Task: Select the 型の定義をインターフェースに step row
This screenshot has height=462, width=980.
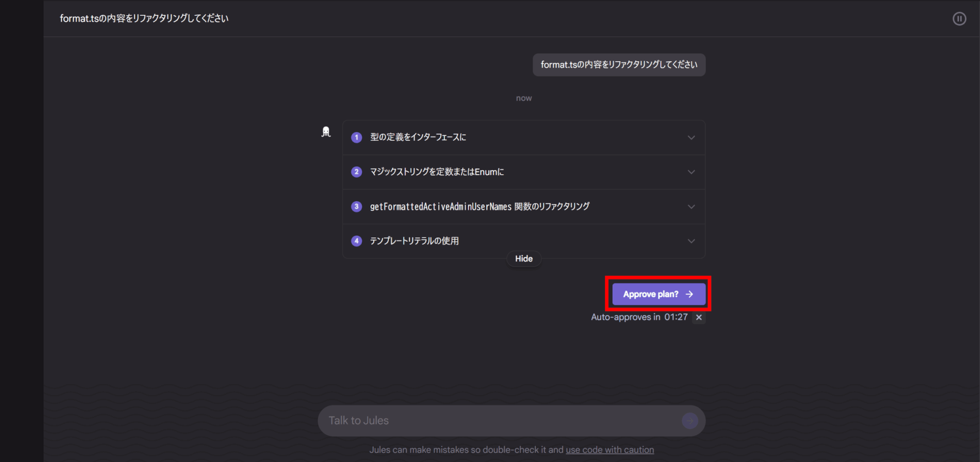Action: click(523, 137)
